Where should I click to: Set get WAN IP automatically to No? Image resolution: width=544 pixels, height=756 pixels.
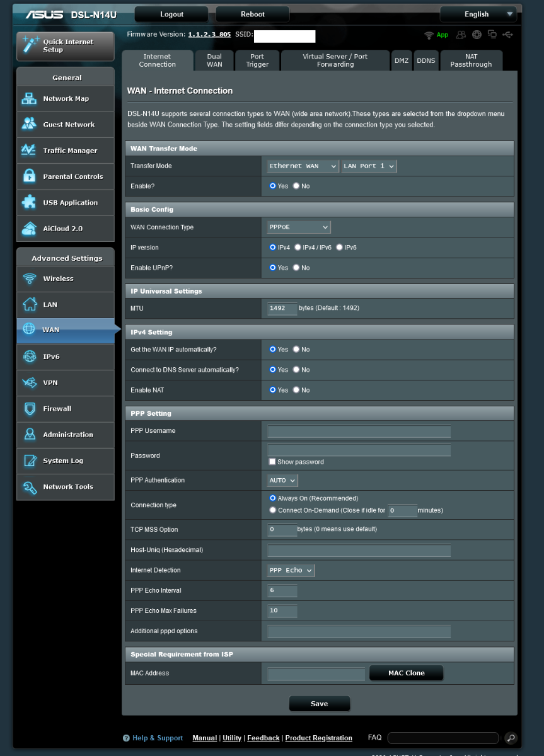click(x=296, y=349)
